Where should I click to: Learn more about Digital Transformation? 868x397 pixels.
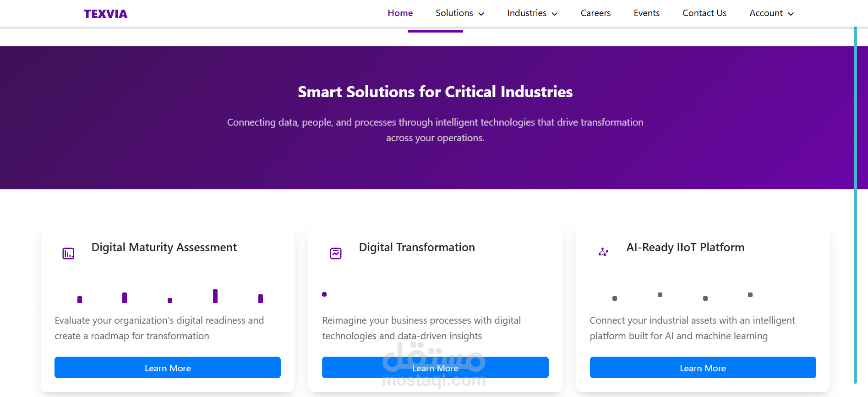click(x=435, y=368)
